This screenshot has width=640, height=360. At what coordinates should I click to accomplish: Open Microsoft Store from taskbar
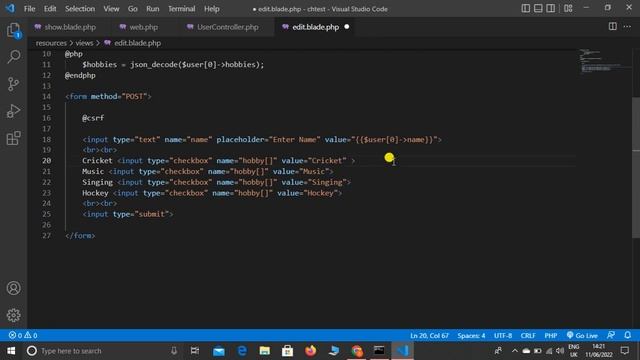pos(287,351)
